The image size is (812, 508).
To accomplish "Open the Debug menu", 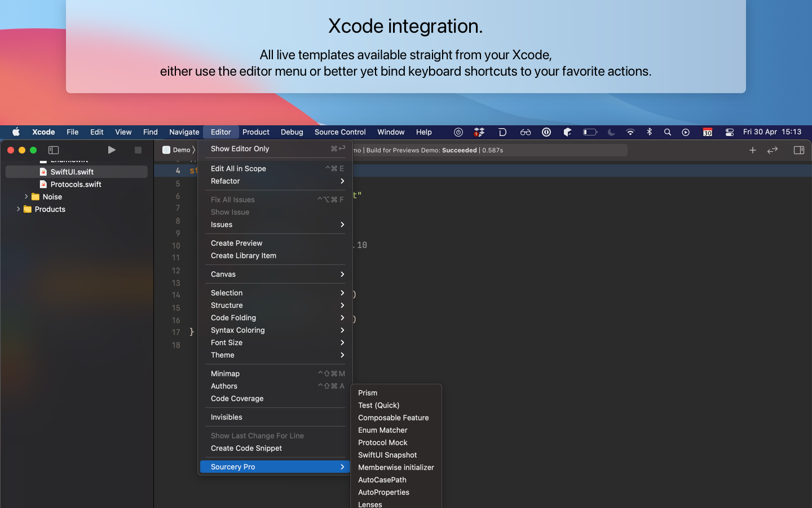I will pos(292,132).
